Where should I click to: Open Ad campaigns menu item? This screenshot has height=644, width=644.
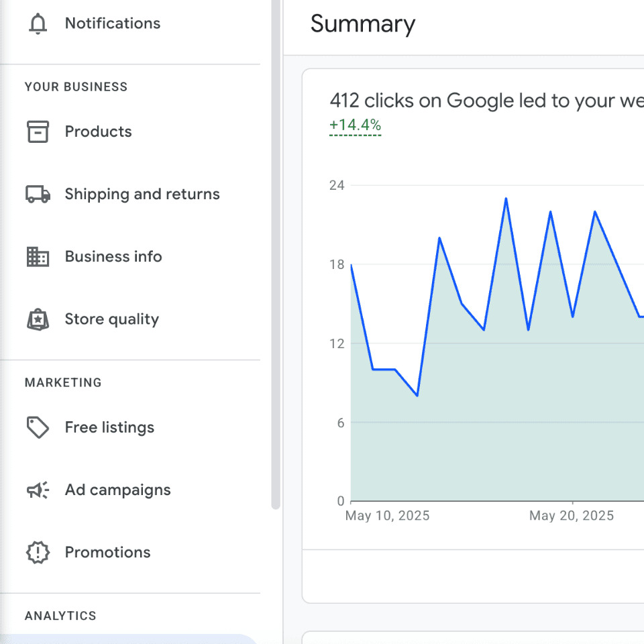pos(117,490)
